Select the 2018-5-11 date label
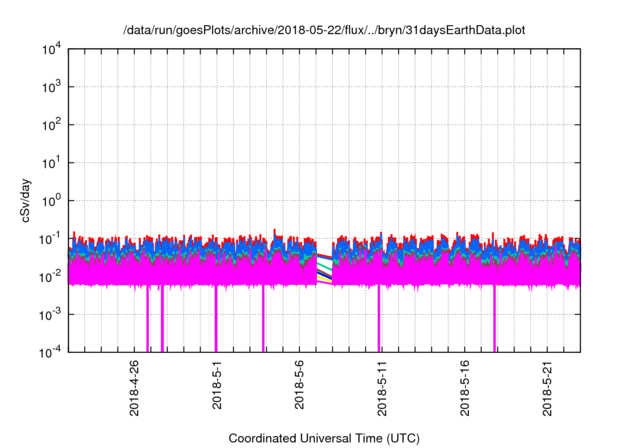 (382, 388)
